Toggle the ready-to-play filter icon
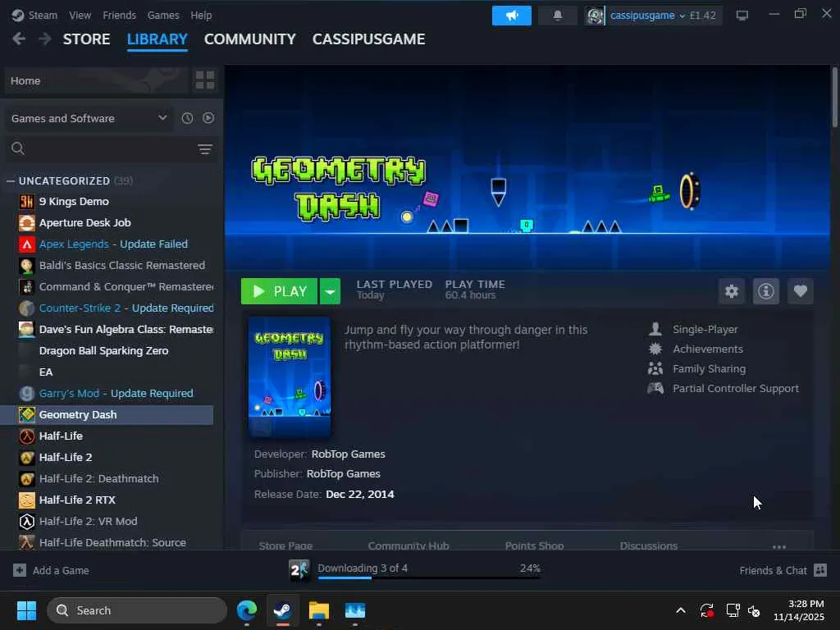This screenshot has height=630, width=840. pyautogui.click(x=208, y=118)
